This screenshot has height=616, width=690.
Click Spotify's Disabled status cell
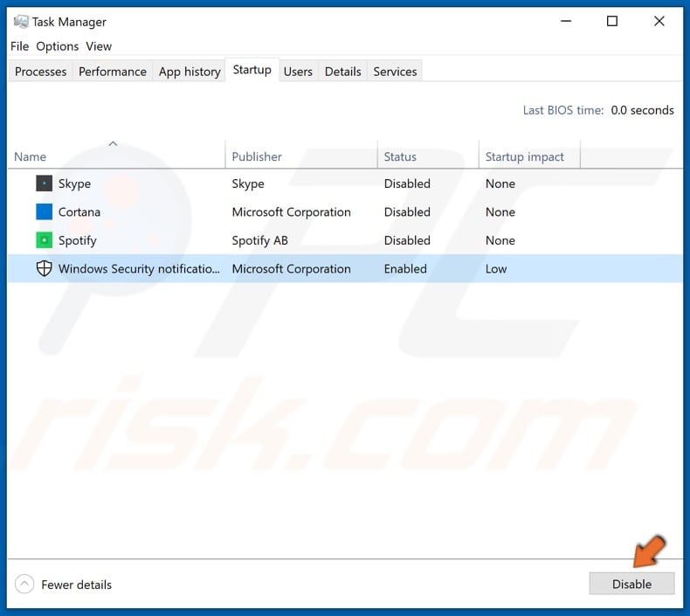pyautogui.click(x=407, y=240)
